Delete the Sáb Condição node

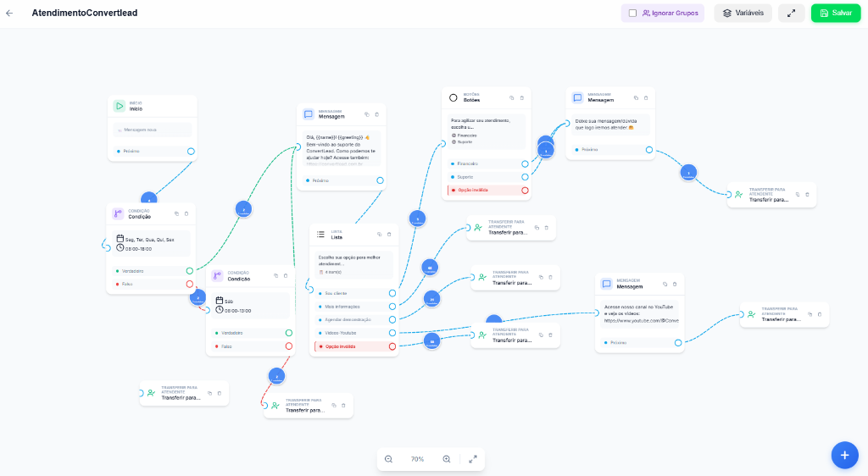(286, 275)
